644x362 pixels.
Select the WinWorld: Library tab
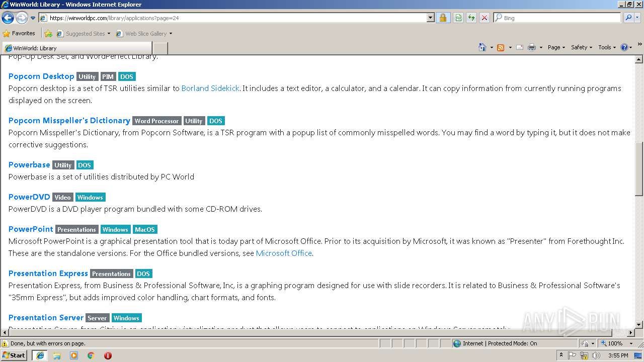[x=76, y=48]
